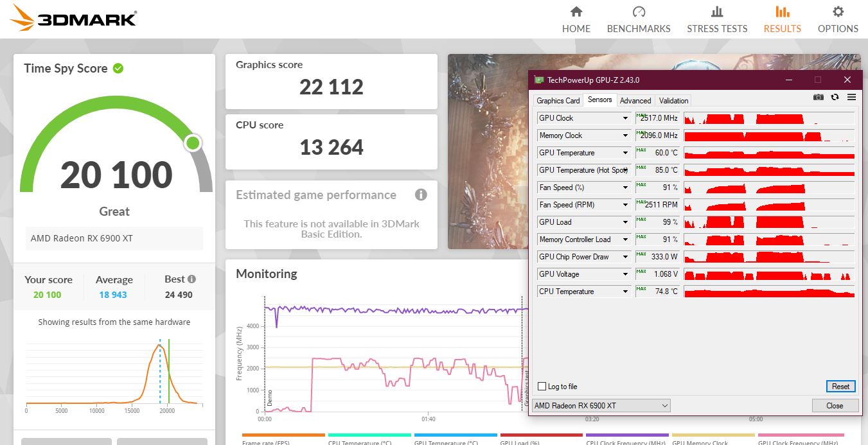This screenshot has height=445, width=868.
Task: Click the info icon next to Best score
Action: pos(191,279)
